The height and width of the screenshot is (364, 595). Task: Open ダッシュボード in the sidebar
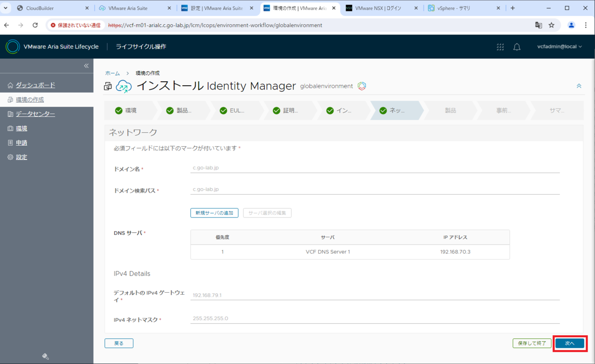pyautogui.click(x=35, y=85)
